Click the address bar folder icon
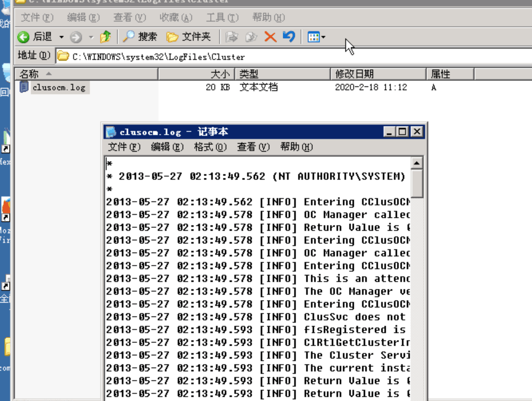The height and width of the screenshot is (401, 532). (63, 56)
